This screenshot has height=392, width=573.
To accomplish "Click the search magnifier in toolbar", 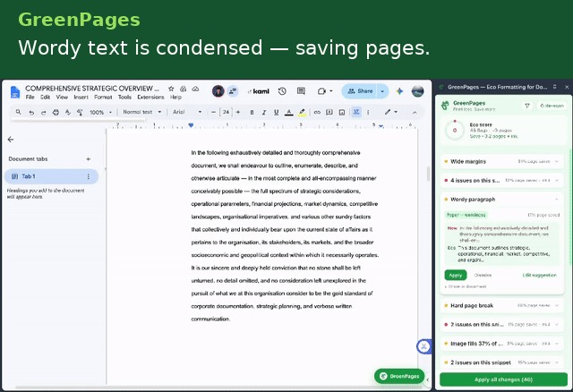I will (18, 112).
